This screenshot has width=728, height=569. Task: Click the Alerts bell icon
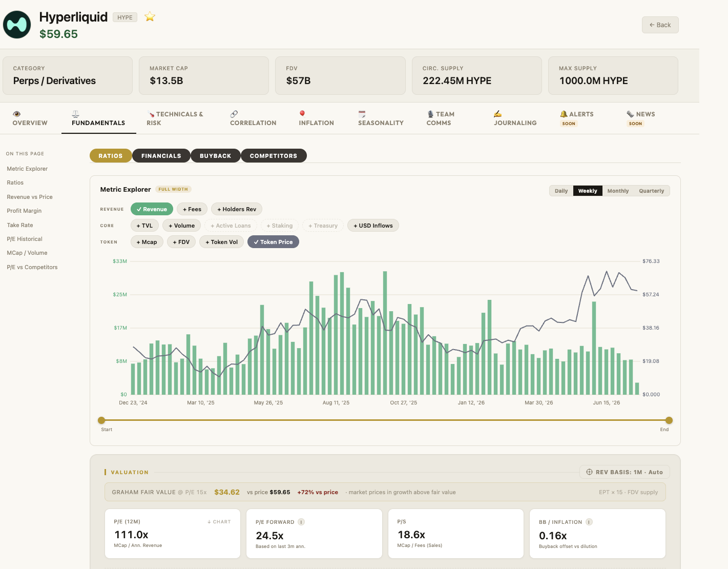564,114
